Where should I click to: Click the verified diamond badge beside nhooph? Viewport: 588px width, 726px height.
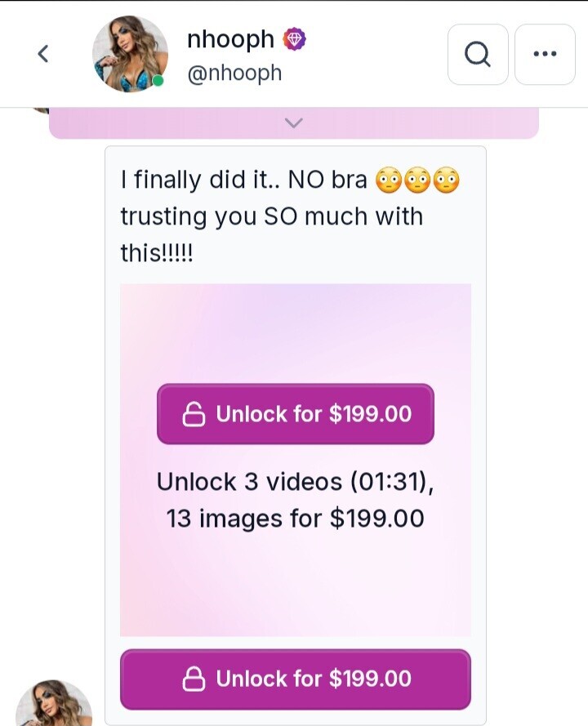[295, 39]
